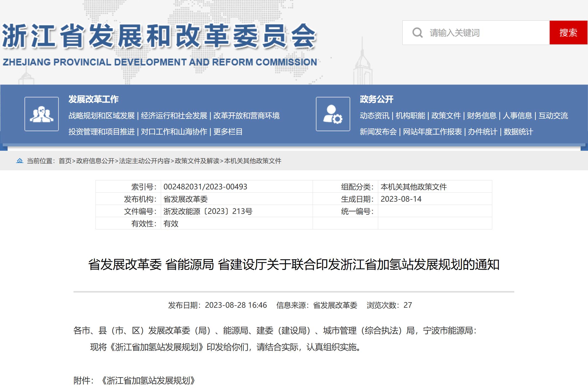Open 办件统计 link
Screen dimensions: 588x391
(483, 132)
